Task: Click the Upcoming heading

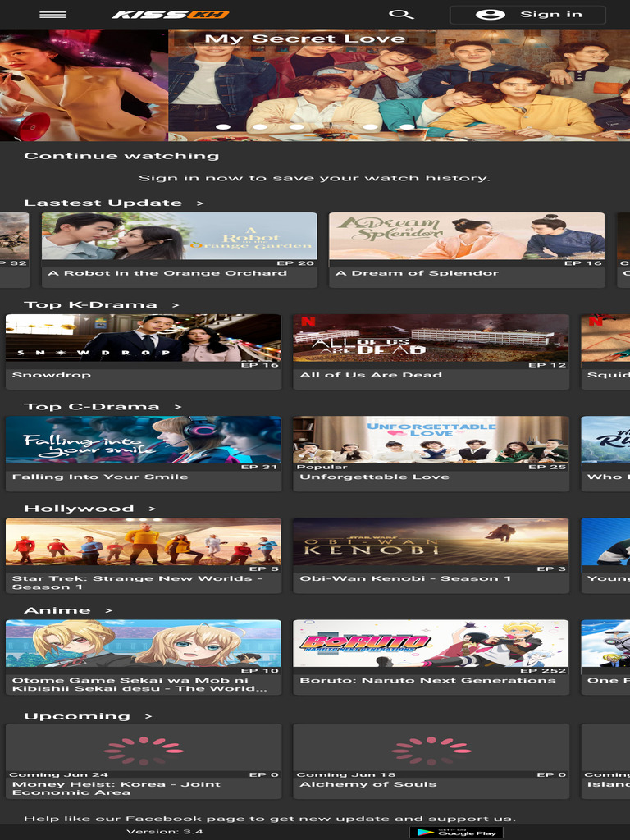Action: (77, 716)
